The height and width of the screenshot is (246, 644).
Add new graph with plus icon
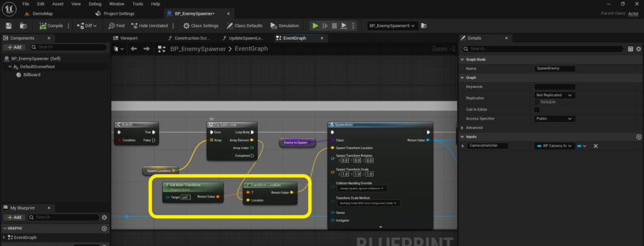(104, 228)
